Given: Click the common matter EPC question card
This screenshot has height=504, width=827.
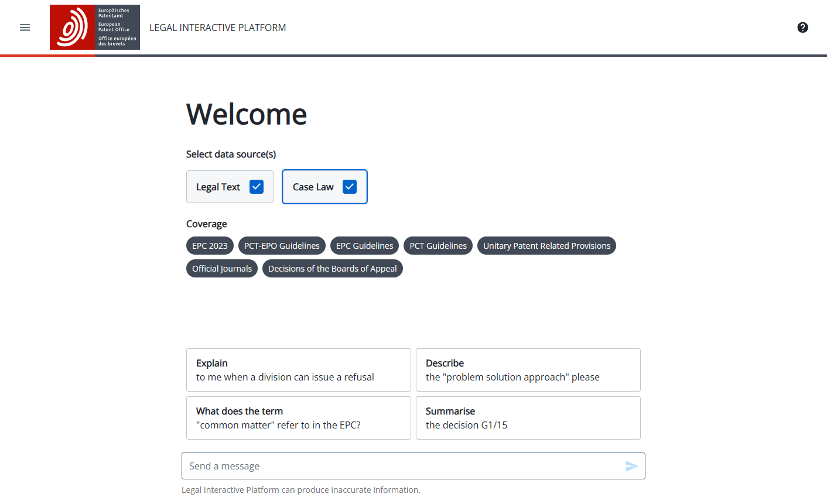Looking at the screenshot, I should [298, 417].
